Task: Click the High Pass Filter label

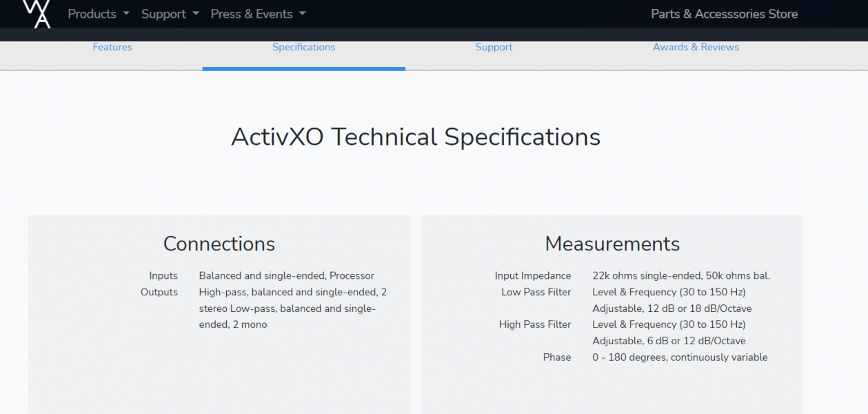Action: click(x=535, y=324)
